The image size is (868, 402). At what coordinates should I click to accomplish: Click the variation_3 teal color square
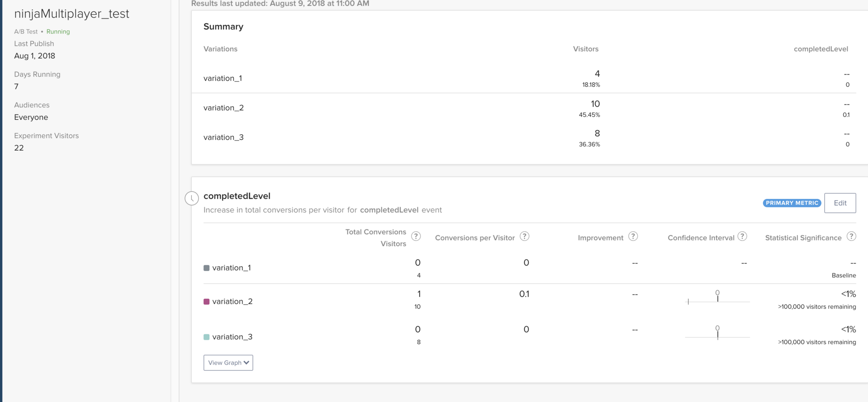click(x=207, y=337)
